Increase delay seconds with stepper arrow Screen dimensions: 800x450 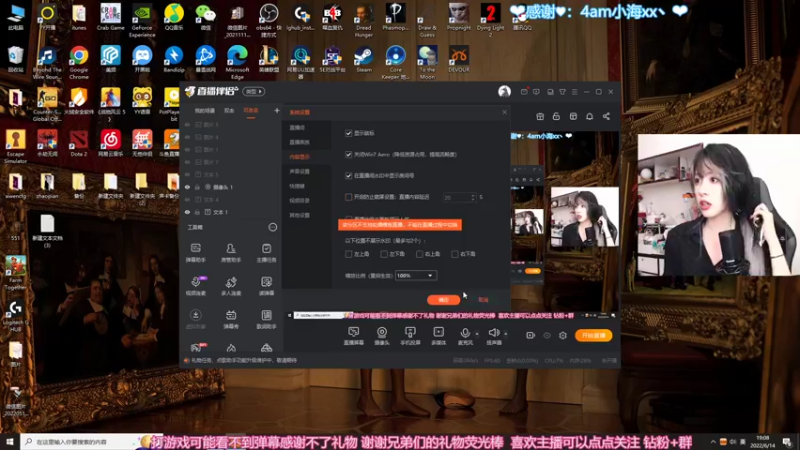point(473,195)
